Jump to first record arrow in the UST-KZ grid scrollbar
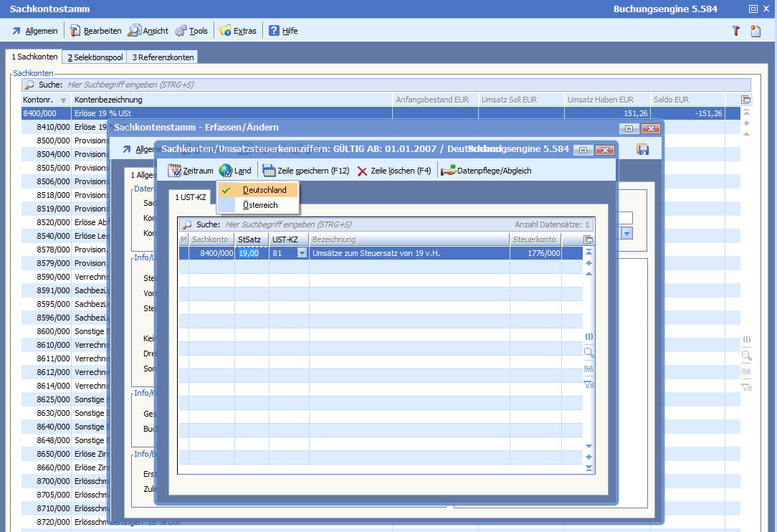 588,252
